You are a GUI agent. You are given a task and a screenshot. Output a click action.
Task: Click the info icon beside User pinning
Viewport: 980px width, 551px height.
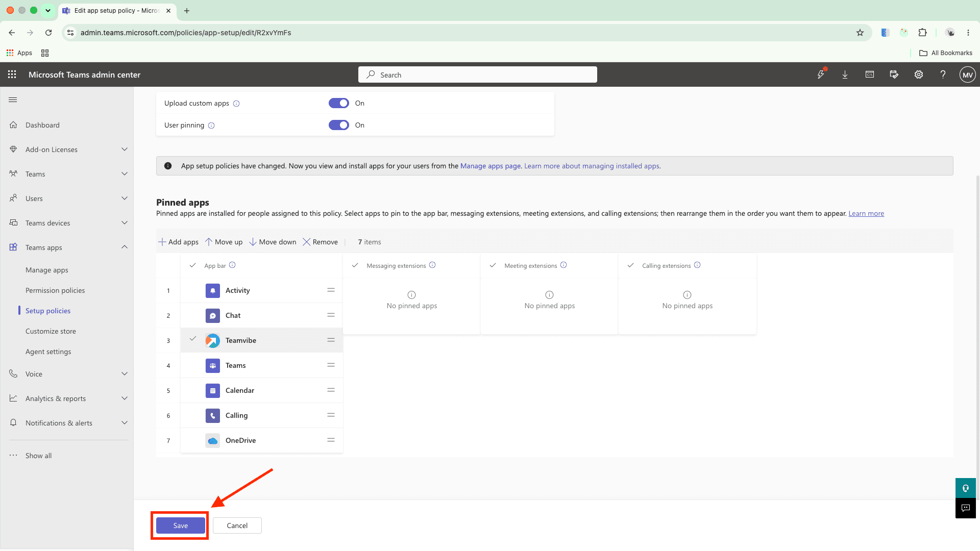(x=211, y=126)
